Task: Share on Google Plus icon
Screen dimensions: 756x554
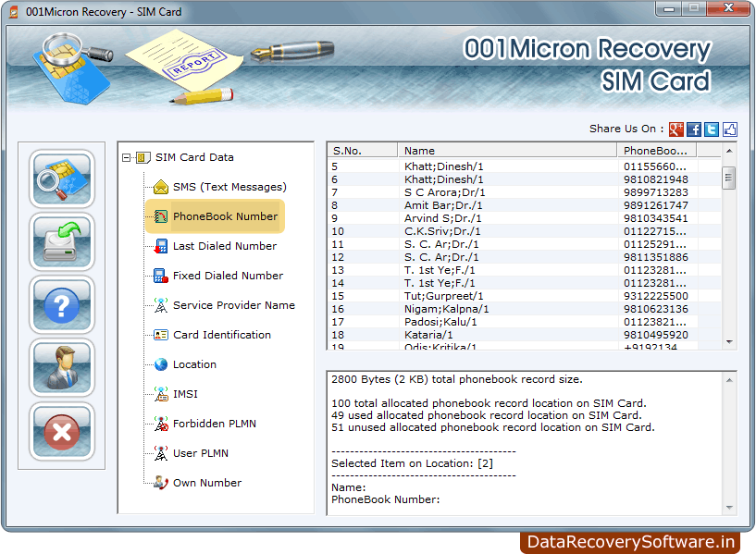Action: [x=676, y=129]
